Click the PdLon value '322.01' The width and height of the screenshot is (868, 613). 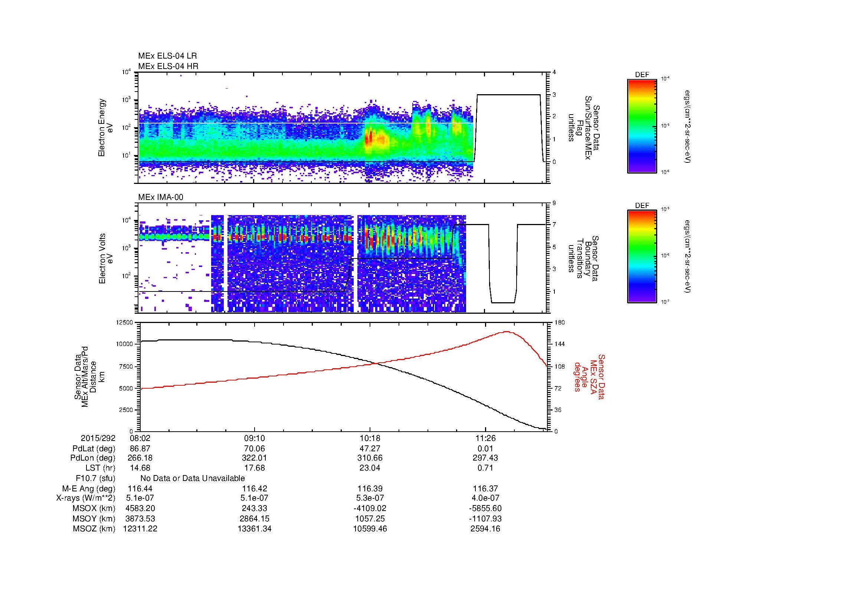(x=255, y=458)
